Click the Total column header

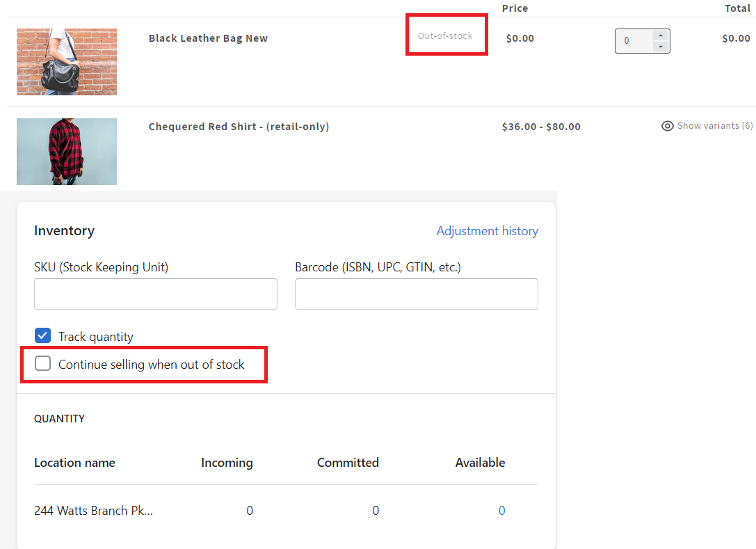click(737, 8)
